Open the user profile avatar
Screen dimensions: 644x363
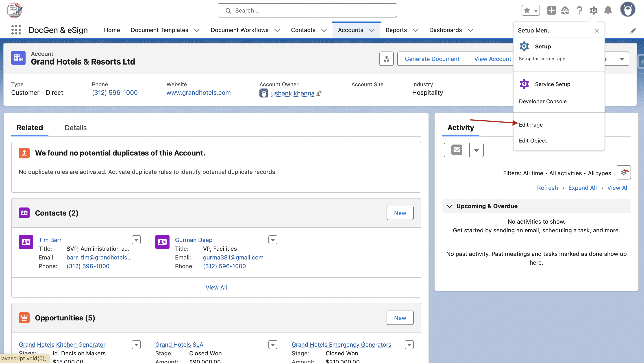627,9
